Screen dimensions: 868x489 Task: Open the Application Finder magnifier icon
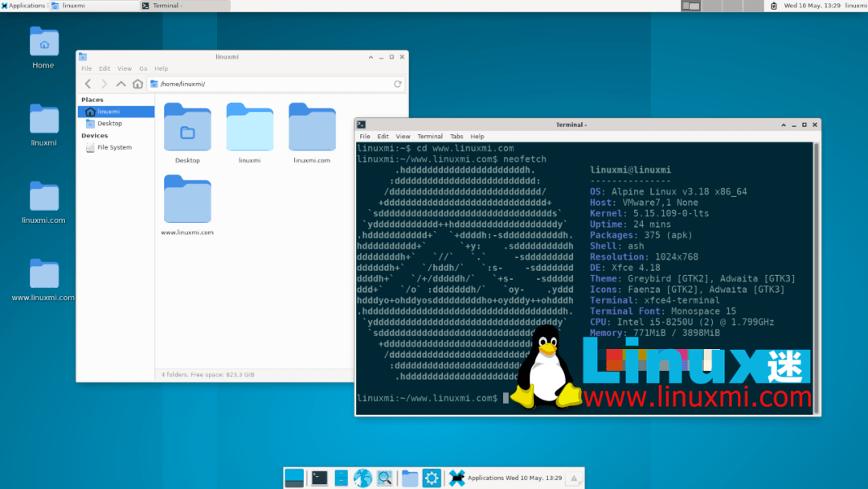point(385,478)
